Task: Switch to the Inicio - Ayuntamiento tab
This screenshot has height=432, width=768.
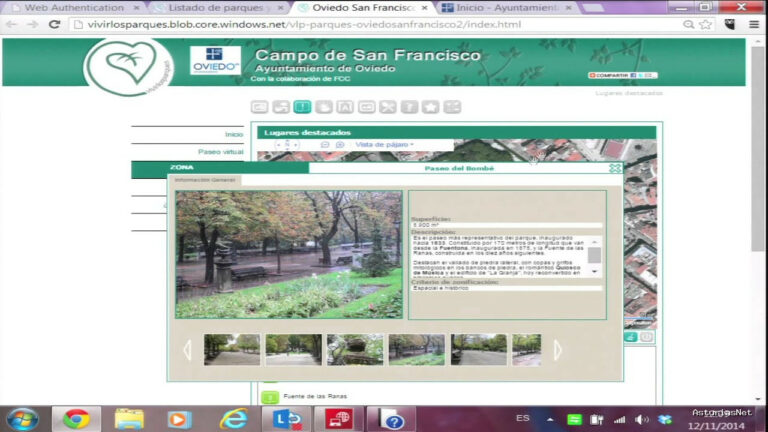Action: [506, 8]
